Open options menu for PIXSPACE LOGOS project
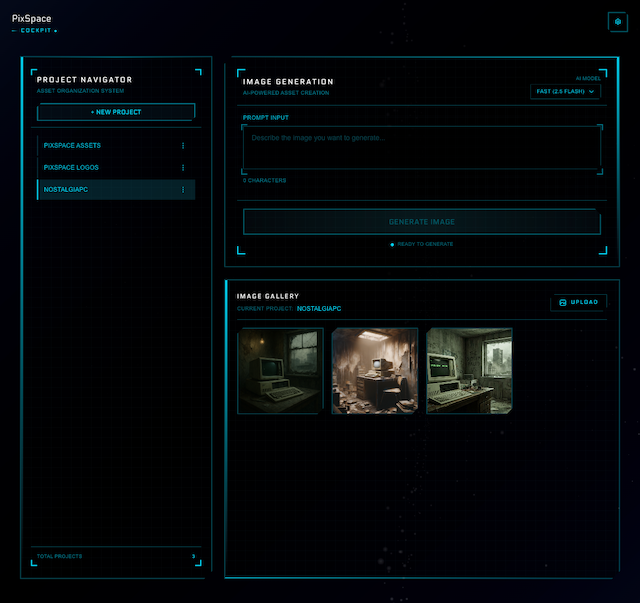The image size is (640, 603). coord(183,168)
